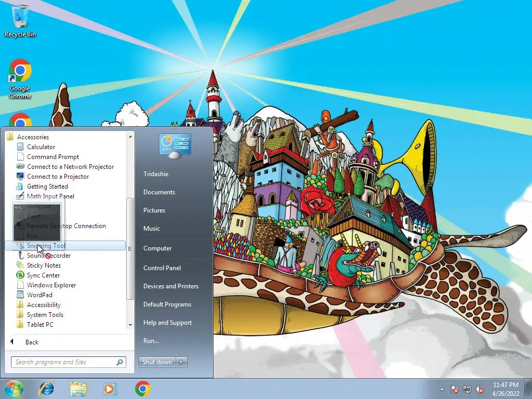Viewport: 532px width, 399px height.
Task: Open Internet Explorer from the taskbar
Action: click(46, 389)
